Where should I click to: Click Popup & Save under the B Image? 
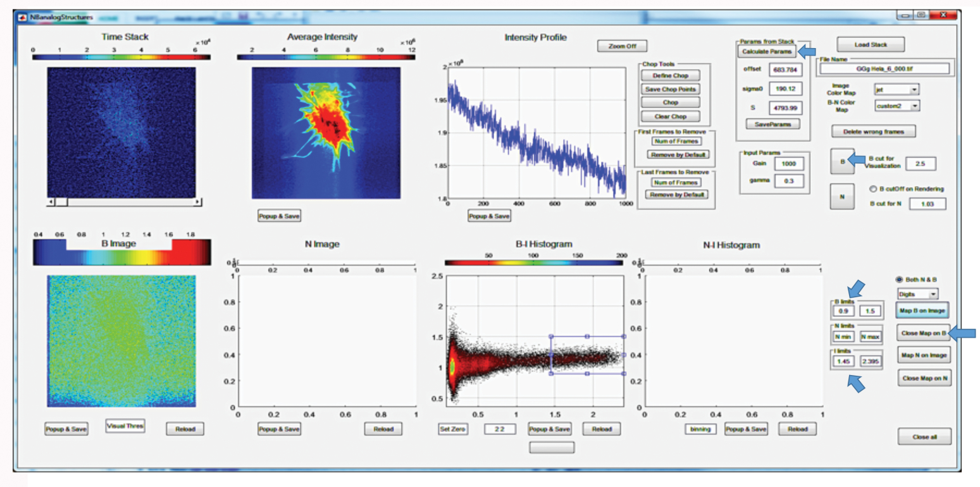coord(66,429)
